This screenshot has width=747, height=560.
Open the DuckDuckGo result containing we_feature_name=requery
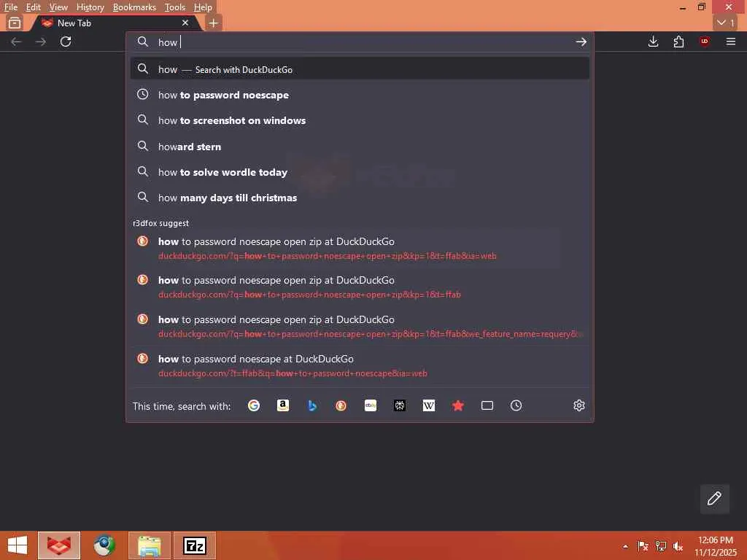[x=360, y=326]
